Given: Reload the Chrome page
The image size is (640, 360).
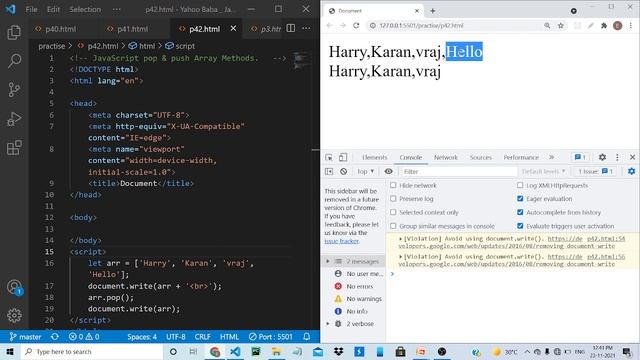Looking at the screenshot, I should [x=356, y=25].
